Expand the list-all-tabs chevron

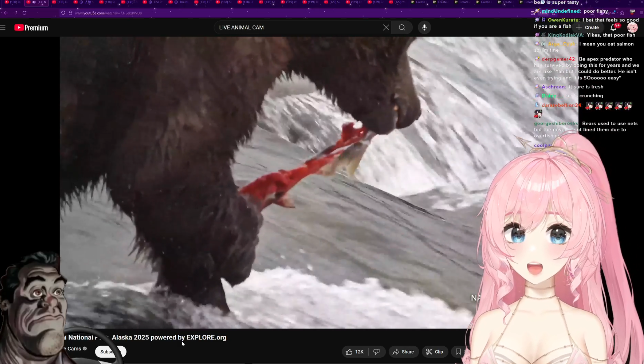tap(596, 2)
